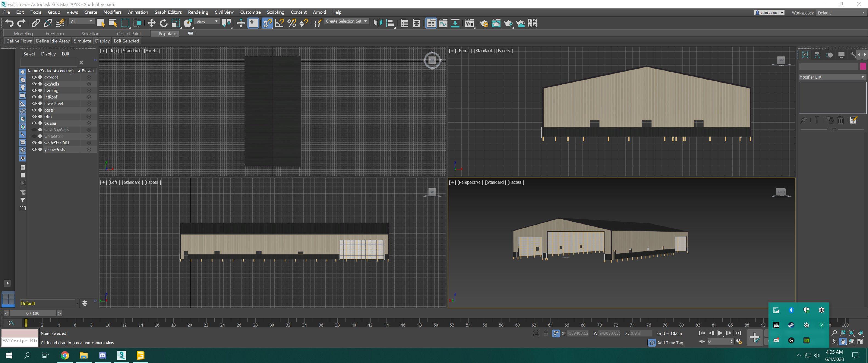Screen dimensions: 868x363
Task: Click the Define Idle Areas button
Action: point(53,41)
